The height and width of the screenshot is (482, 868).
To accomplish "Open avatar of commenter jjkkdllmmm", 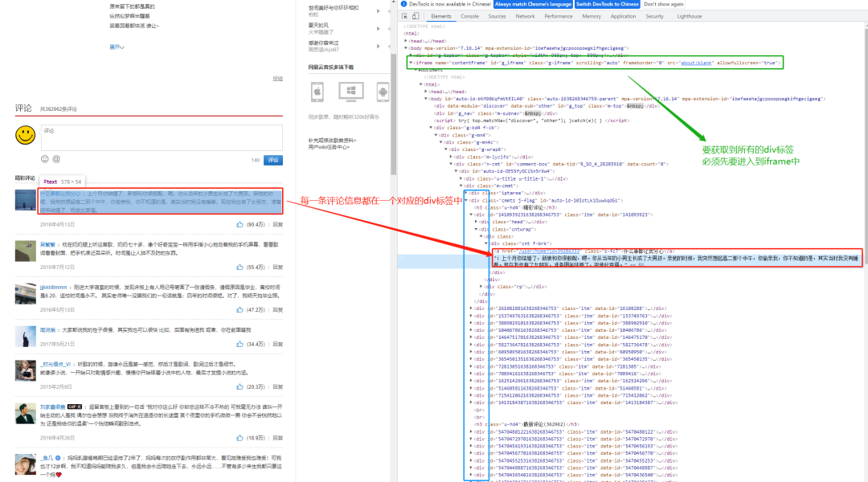I will click(25, 293).
